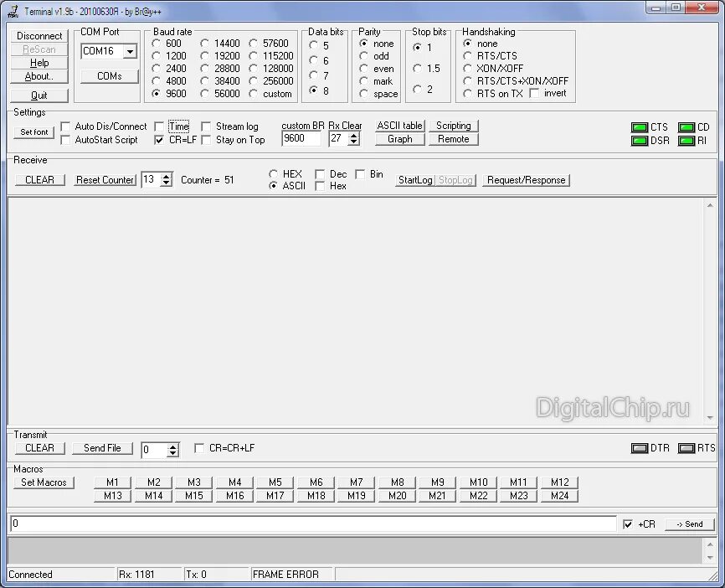The image size is (725, 588).
Task: Increase the Receive counter spinner value
Action: [166, 176]
